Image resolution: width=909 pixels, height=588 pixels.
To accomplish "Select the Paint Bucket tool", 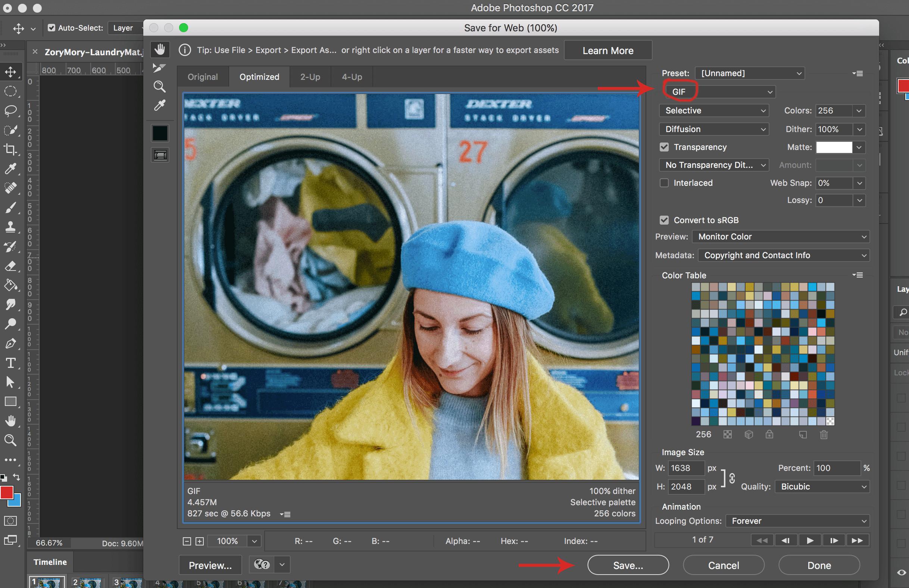I will [11, 285].
